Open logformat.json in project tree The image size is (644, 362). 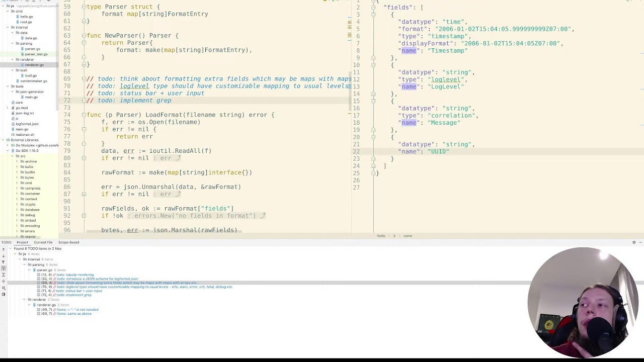click(x=26, y=124)
